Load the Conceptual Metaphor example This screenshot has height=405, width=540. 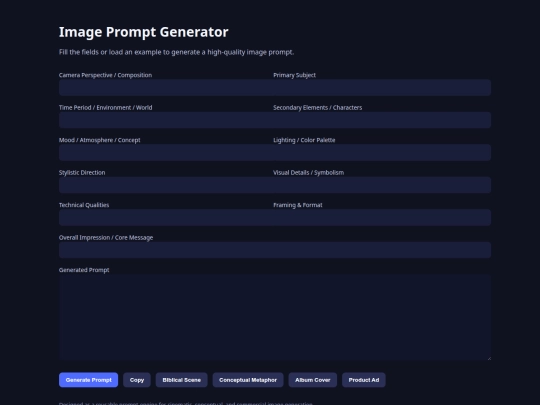pos(248,380)
